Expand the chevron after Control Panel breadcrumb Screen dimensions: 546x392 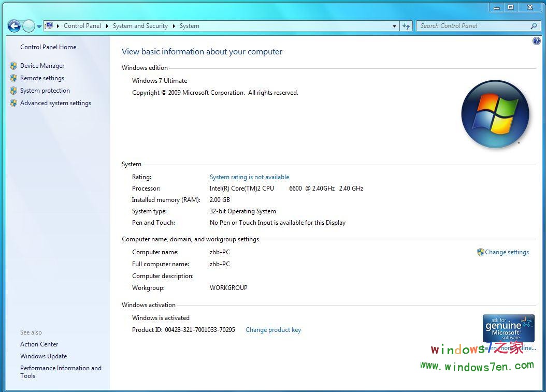107,26
